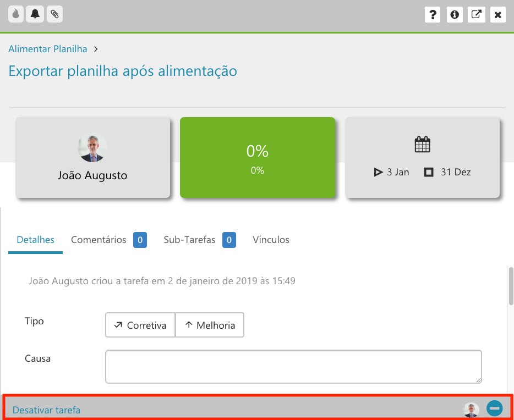Screen dimensions: 514x420
Task: Click the calendar icon on dates card
Action: pos(423,145)
